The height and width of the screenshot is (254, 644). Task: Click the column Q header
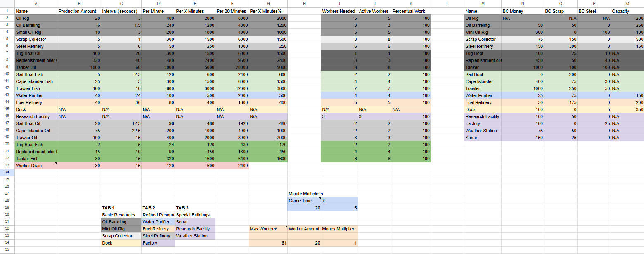pos(627,4)
